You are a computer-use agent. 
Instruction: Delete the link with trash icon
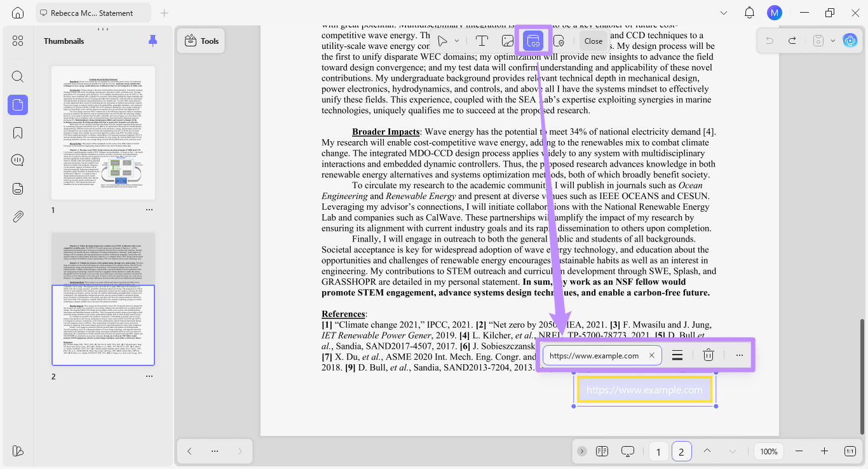708,355
